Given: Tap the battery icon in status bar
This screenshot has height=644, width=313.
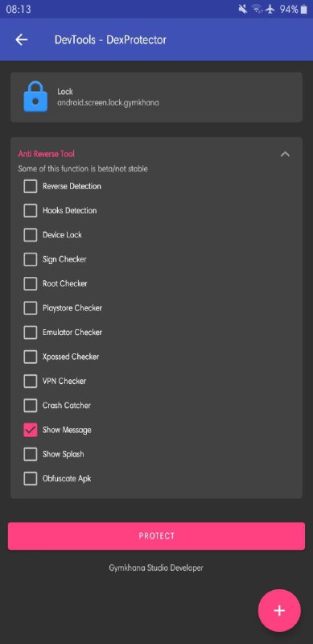Looking at the screenshot, I should tap(303, 10).
